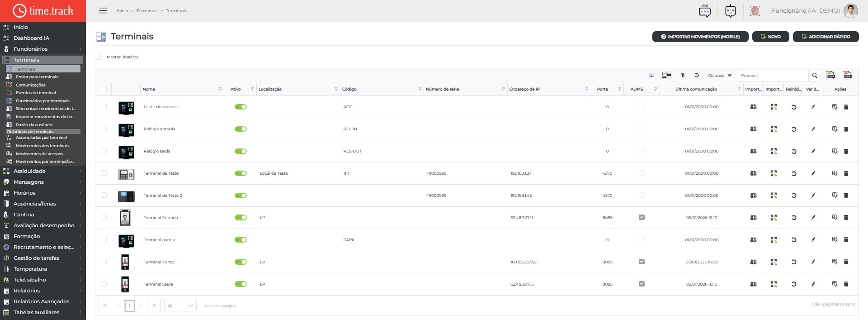The height and width of the screenshot is (320, 868).
Task: Enable the Mostrar inativos checkbox
Action: click(x=98, y=57)
